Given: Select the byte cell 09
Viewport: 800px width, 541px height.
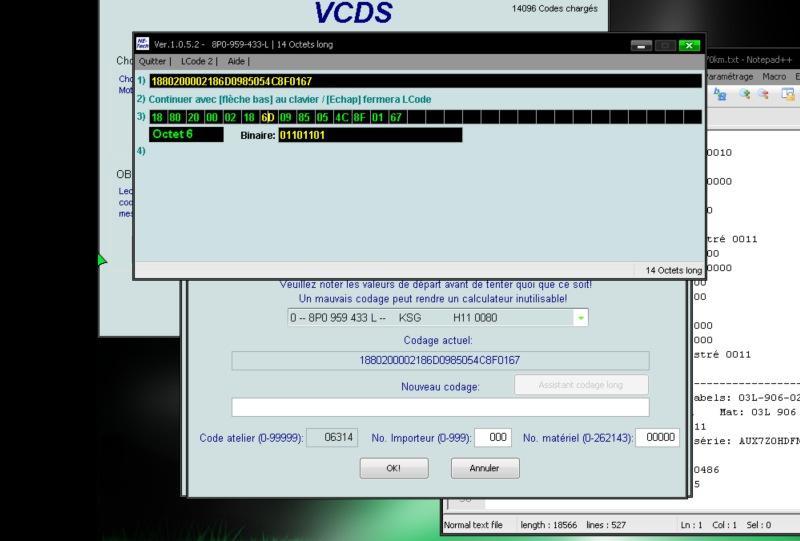Looking at the screenshot, I should click(286, 117).
